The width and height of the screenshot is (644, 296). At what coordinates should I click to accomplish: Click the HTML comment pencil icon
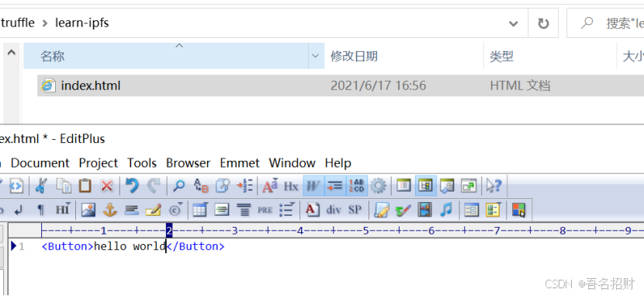coord(153,210)
